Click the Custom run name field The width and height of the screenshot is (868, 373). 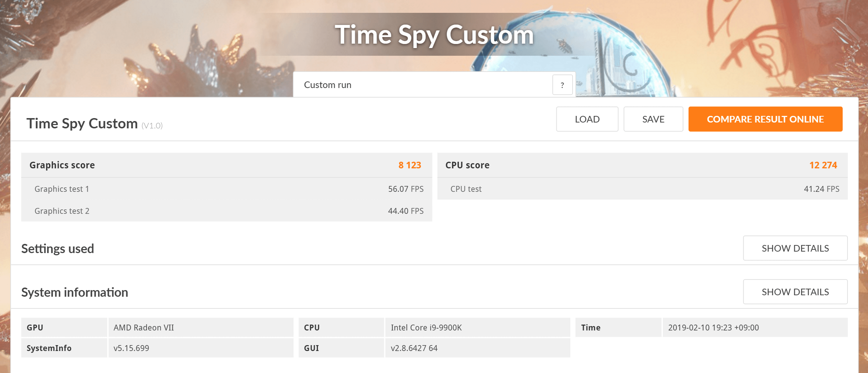423,85
